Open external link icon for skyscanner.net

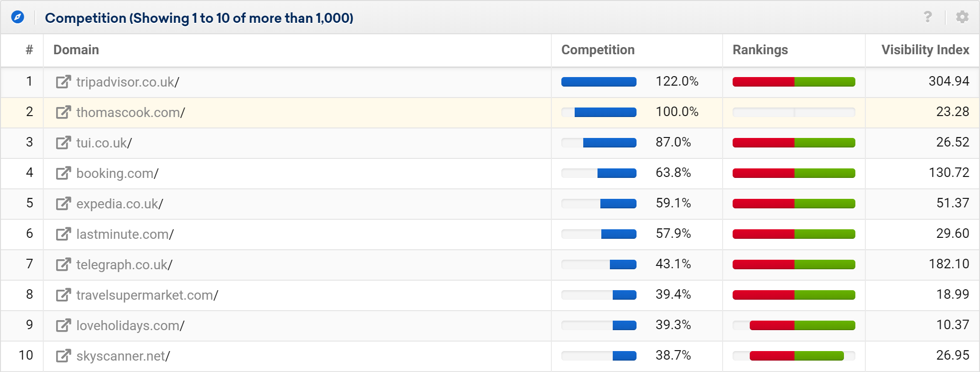coord(63,356)
